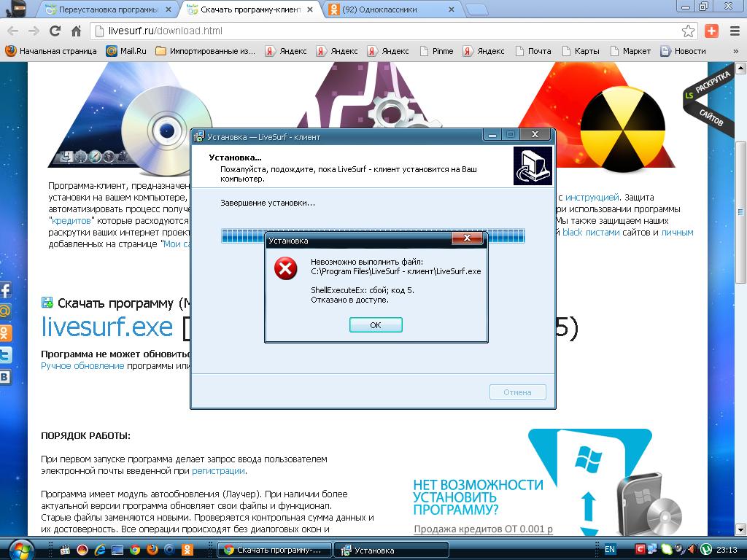
Task: Open the Chrome menu hamburger icon
Action: 735,31
